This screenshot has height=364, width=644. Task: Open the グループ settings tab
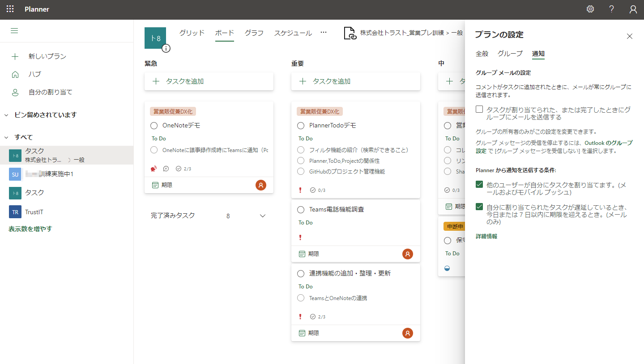510,54
